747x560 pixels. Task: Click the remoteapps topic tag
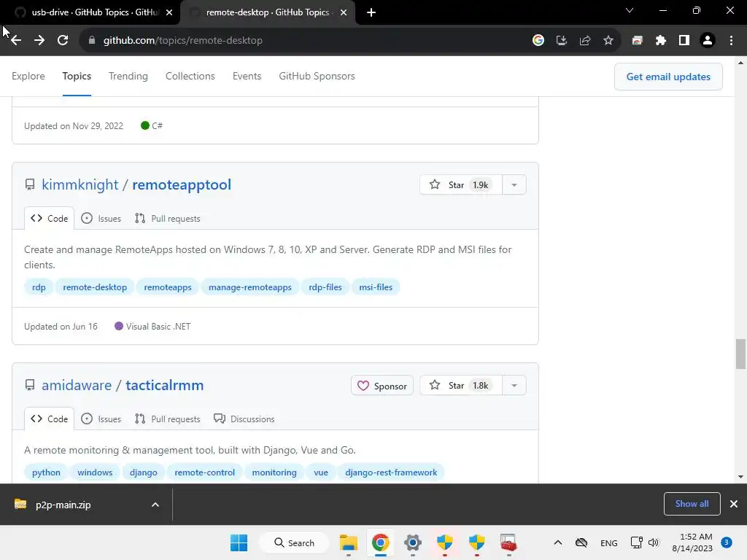pyautogui.click(x=168, y=287)
